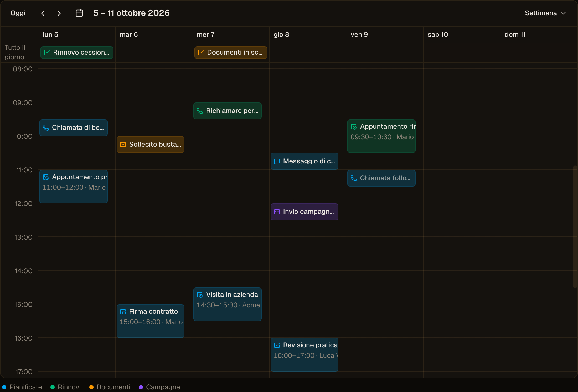The image size is (578, 392).
Task: Open the Documenti in sc all-day event
Action: click(x=231, y=53)
